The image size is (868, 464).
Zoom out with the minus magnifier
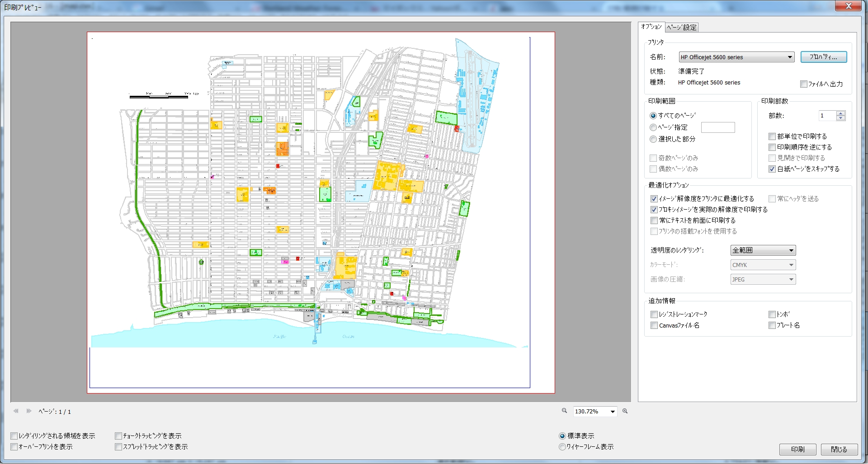[564, 411]
